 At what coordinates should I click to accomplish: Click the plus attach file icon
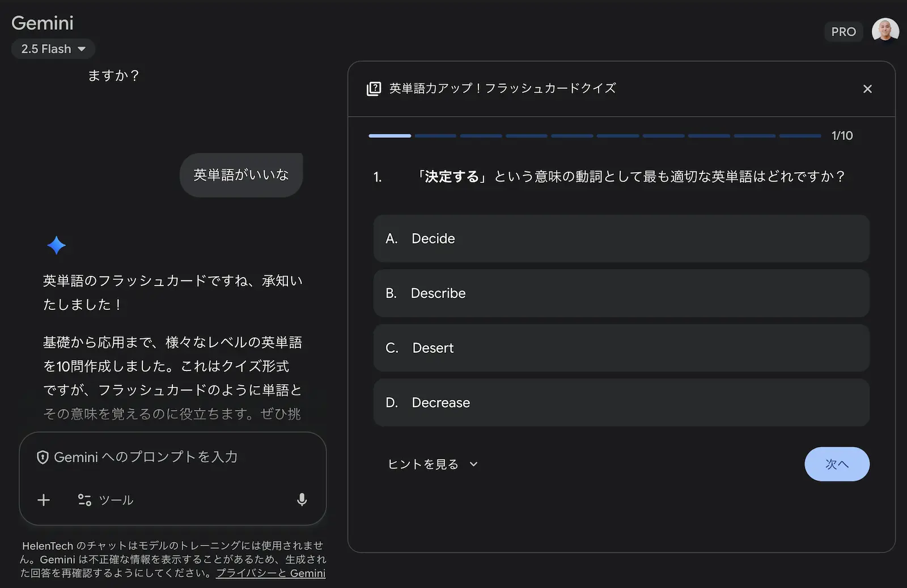pyautogui.click(x=44, y=500)
